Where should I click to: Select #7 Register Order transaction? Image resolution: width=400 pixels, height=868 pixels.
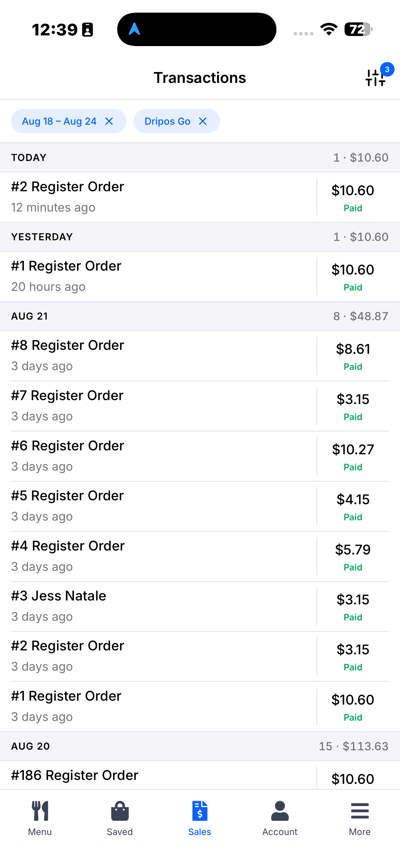[x=200, y=406]
